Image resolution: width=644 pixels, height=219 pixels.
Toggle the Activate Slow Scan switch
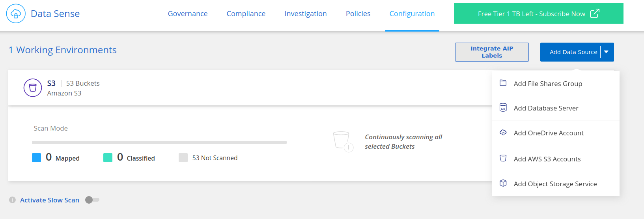tap(92, 200)
